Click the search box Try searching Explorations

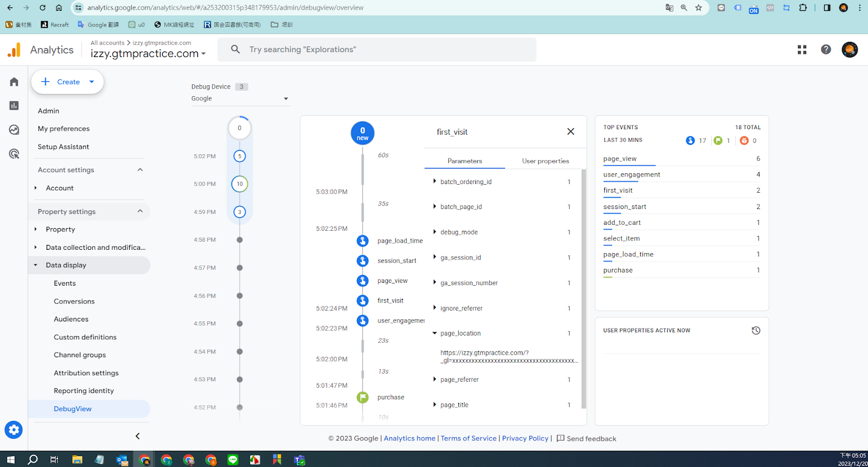click(377, 49)
